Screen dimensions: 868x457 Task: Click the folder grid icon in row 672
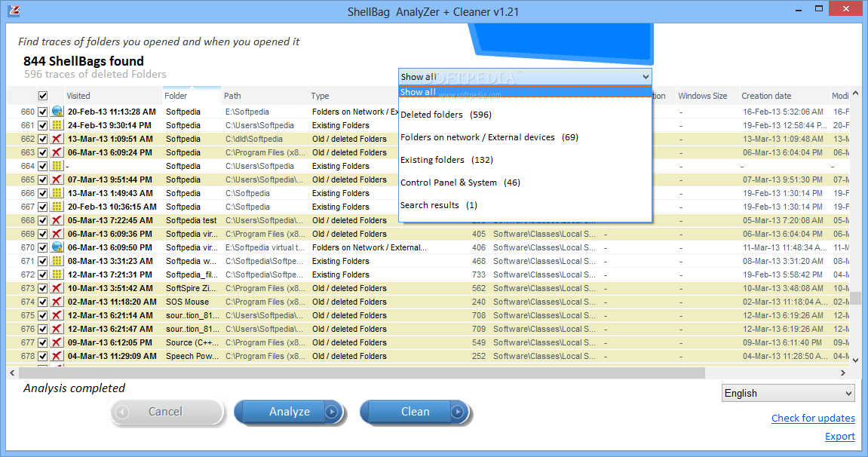pos(57,275)
